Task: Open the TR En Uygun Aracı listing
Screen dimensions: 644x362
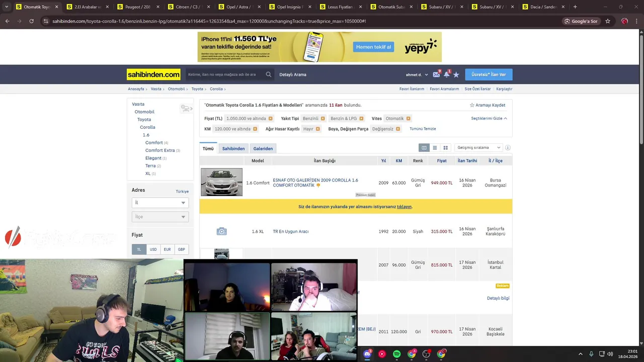Action: click(x=290, y=232)
